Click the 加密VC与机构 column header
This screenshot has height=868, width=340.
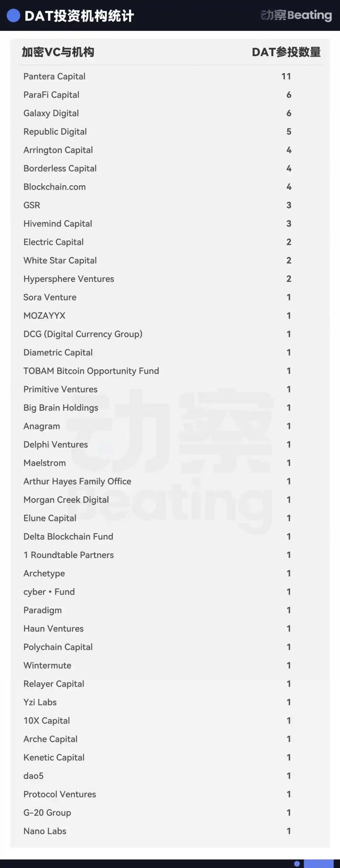tap(58, 52)
